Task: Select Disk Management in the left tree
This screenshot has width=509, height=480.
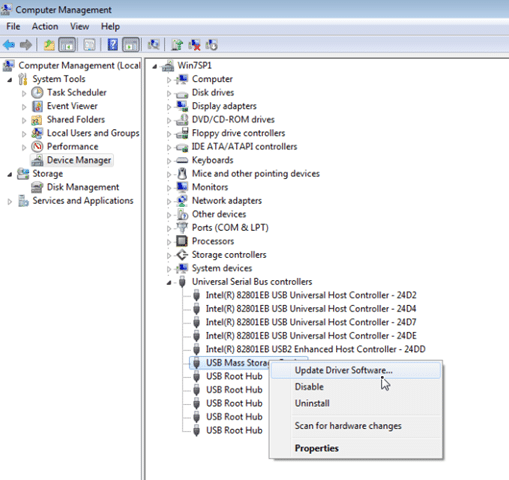Action: point(83,187)
